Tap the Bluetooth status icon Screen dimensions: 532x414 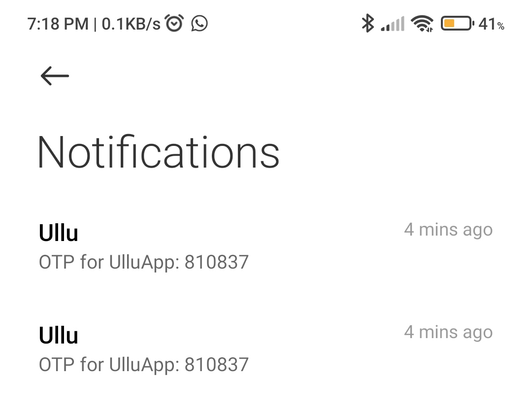coord(367,23)
